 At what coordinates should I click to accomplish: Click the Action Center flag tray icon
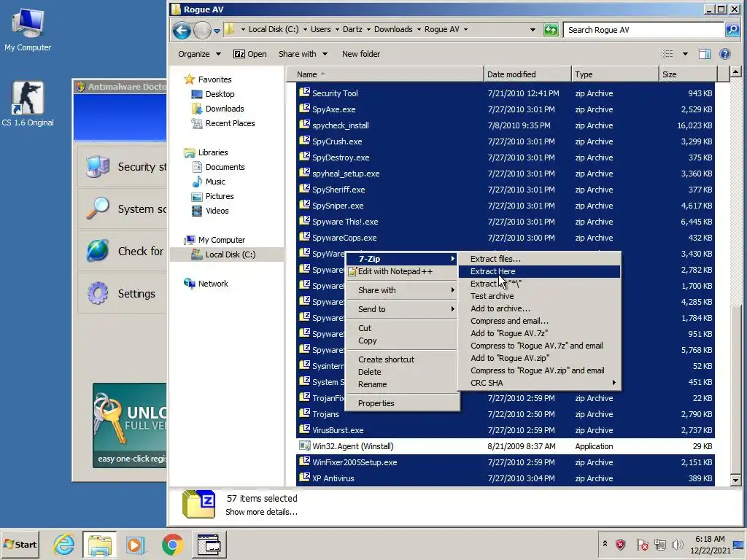[x=642, y=544]
